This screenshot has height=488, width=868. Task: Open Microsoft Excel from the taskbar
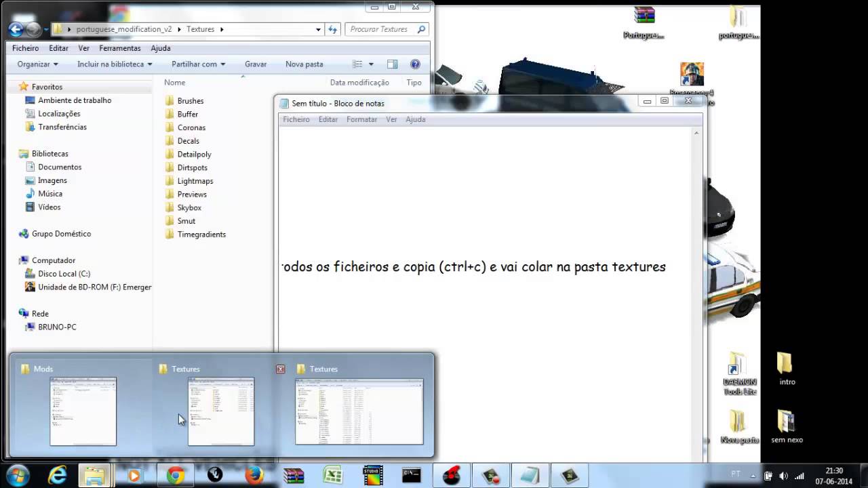pos(333,476)
